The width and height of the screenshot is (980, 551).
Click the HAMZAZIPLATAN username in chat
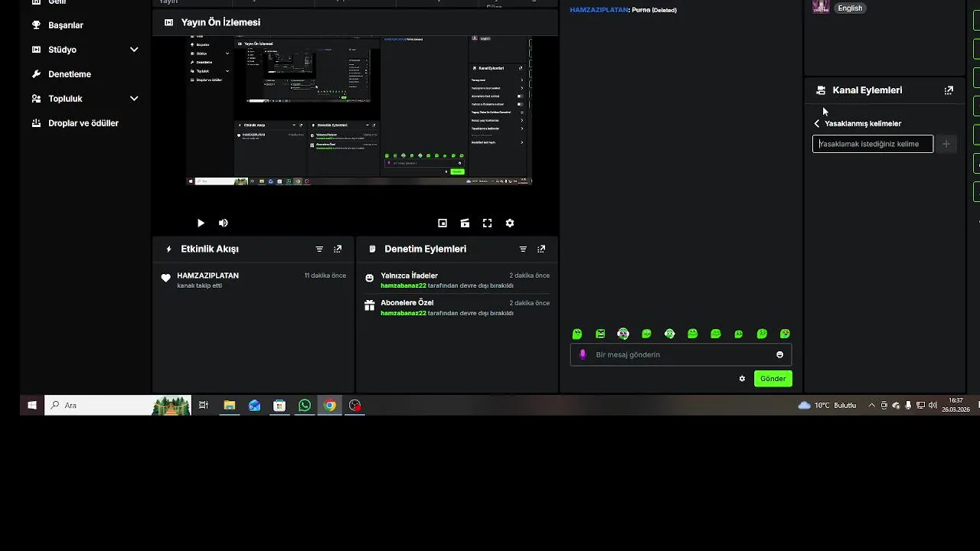pyautogui.click(x=599, y=10)
